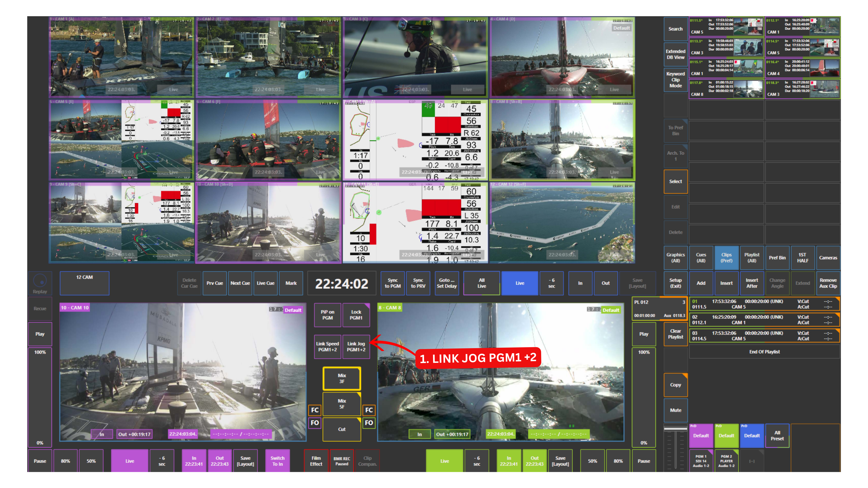868x488 pixels.
Task: Click the right FO button
Action: tap(369, 423)
